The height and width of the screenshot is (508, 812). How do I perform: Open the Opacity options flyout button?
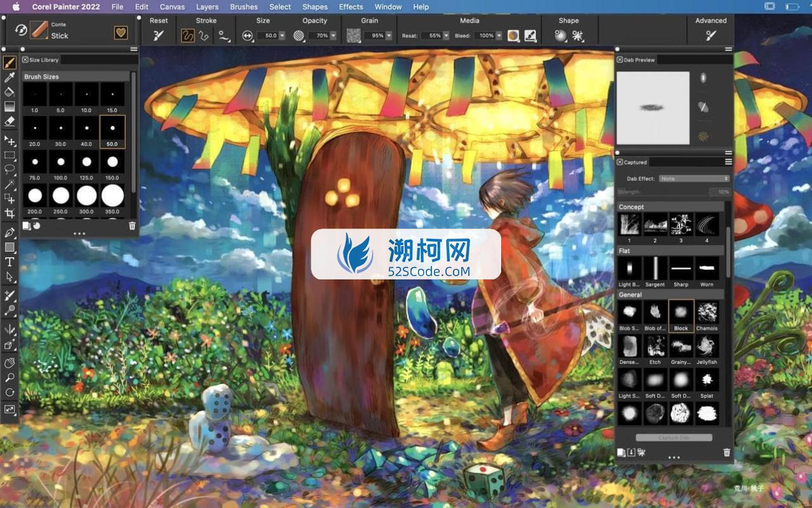299,36
